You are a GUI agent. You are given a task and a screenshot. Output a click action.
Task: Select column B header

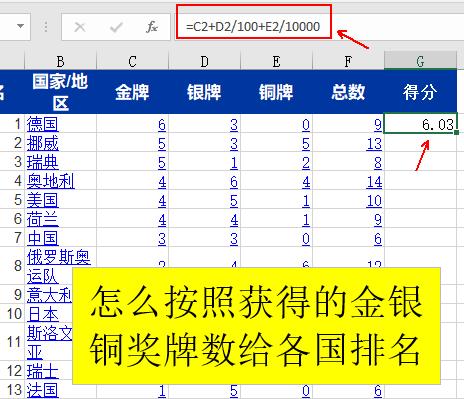tap(60, 61)
